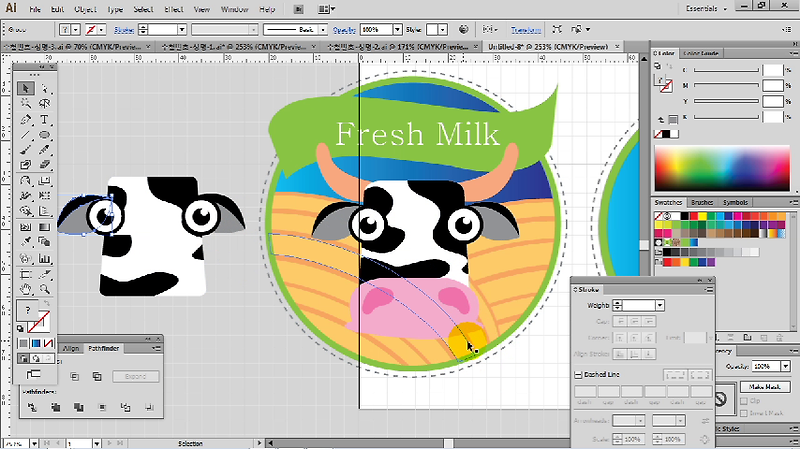The width and height of the screenshot is (800, 449).
Task: Toggle the Invert Mask checkbox
Action: (x=744, y=413)
